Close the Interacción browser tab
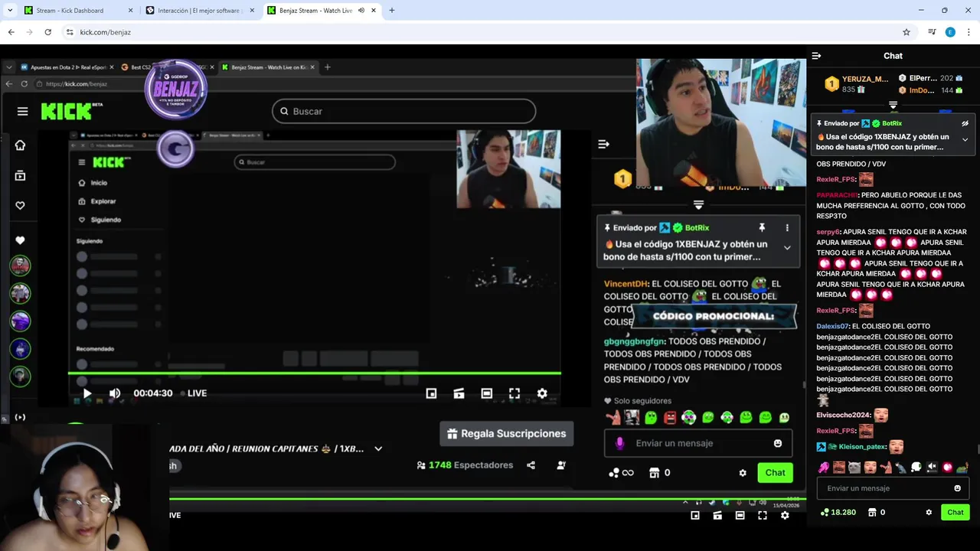 [252, 11]
